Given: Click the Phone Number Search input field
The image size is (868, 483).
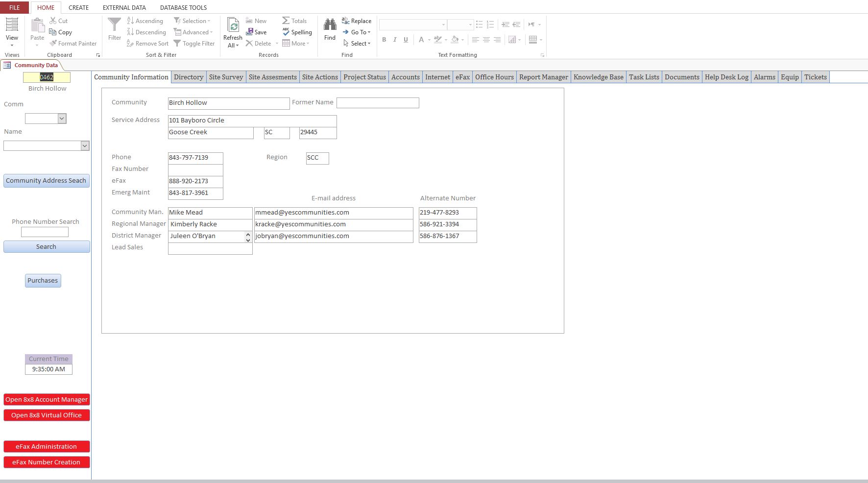Looking at the screenshot, I should [x=45, y=232].
